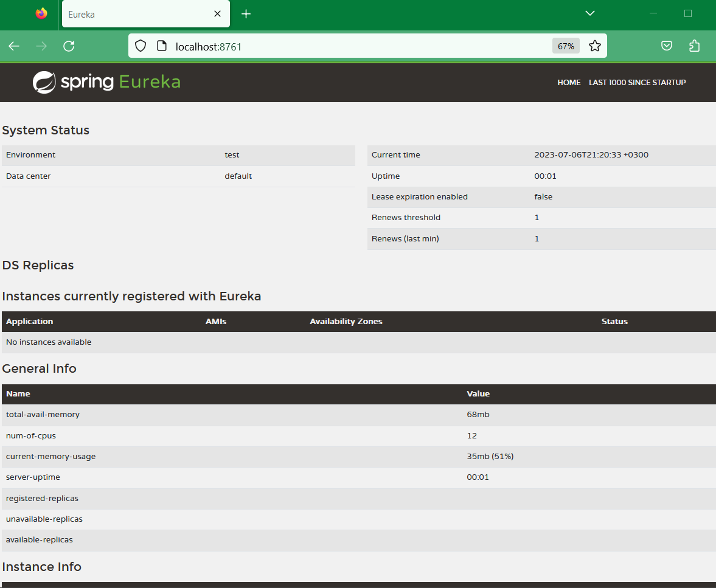Bookmark this page with the star

pyautogui.click(x=595, y=46)
